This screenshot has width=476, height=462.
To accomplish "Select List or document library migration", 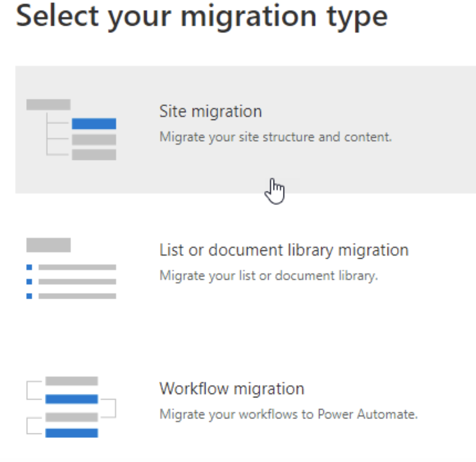I will (x=284, y=250).
